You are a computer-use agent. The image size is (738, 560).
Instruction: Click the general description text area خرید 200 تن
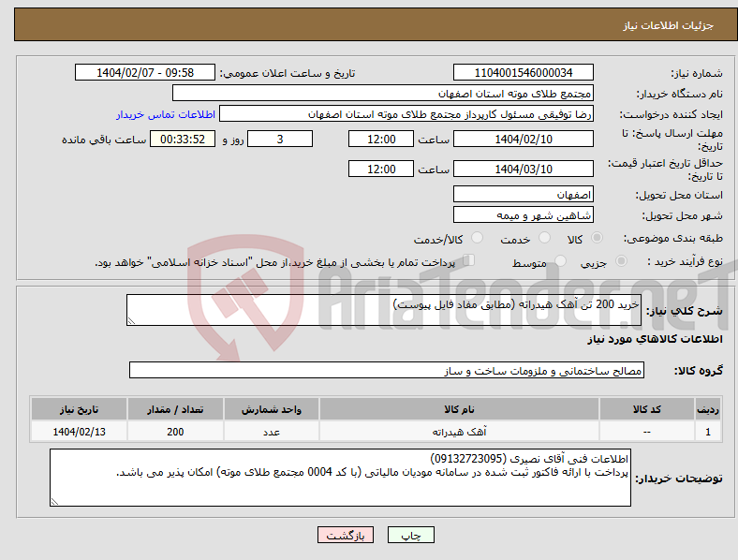(x=384, y=310)
